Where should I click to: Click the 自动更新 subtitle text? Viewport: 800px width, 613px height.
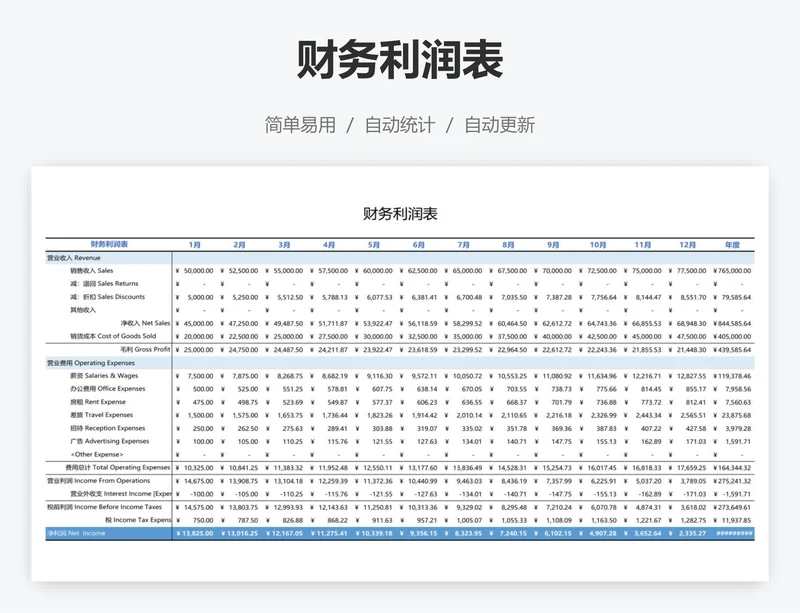pos(499,125)
